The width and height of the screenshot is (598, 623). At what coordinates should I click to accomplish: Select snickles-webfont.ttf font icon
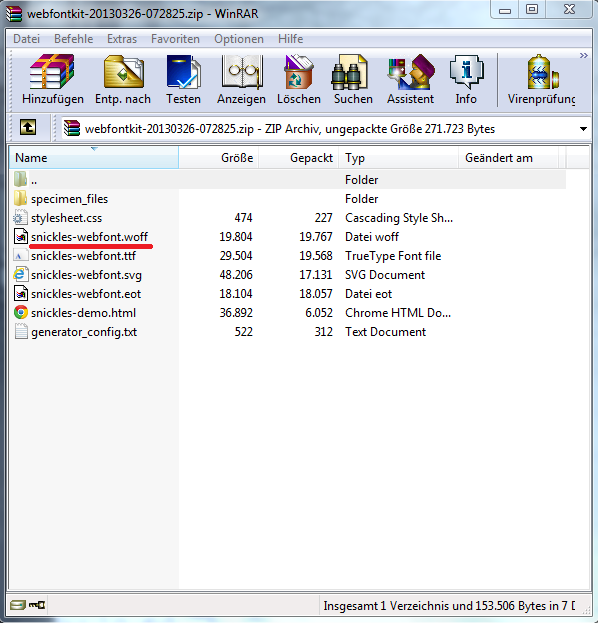pos(21,255)
